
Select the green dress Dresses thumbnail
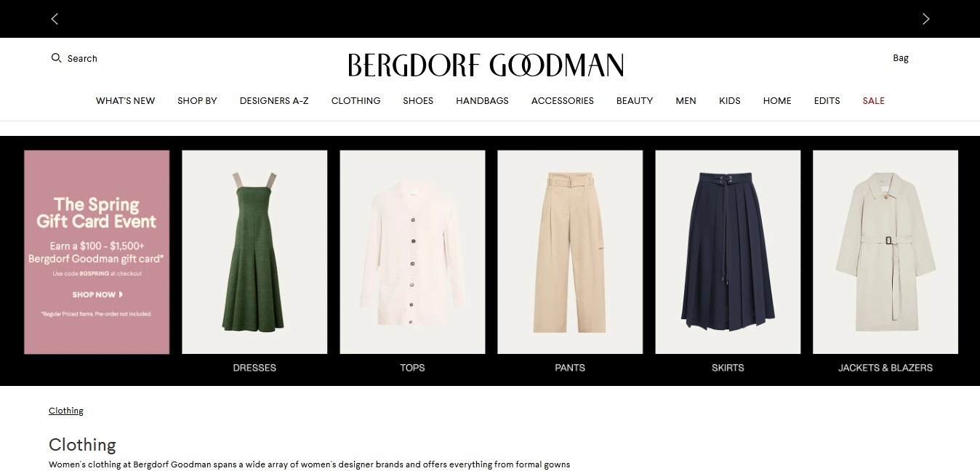(x=254, y=252)
